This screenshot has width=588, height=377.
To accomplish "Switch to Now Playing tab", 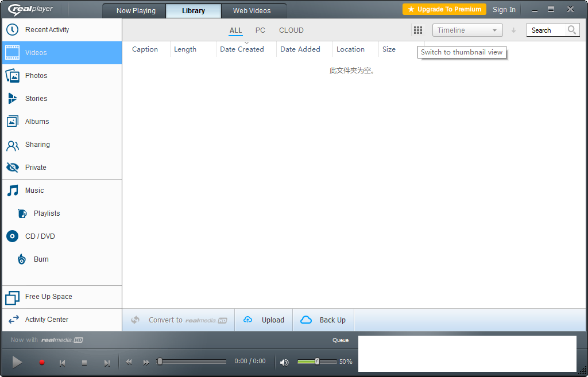I will tap(136, 10).
